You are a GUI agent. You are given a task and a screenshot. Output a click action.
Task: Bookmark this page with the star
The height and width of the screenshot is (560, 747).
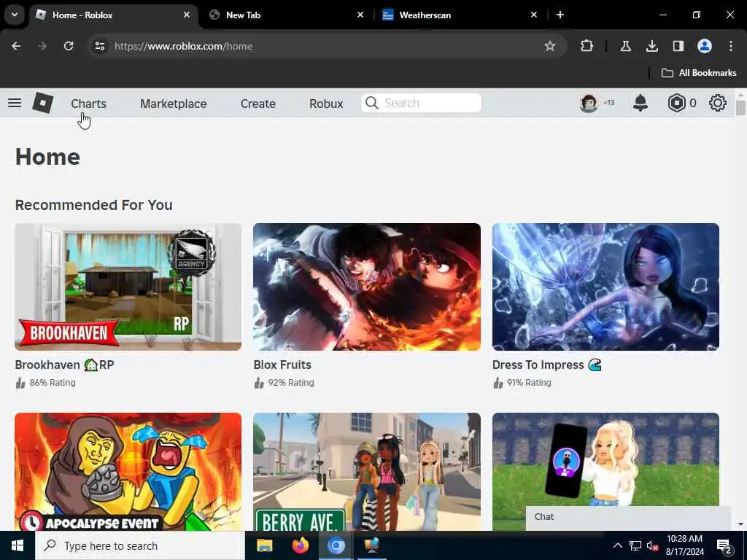(550, 46)
